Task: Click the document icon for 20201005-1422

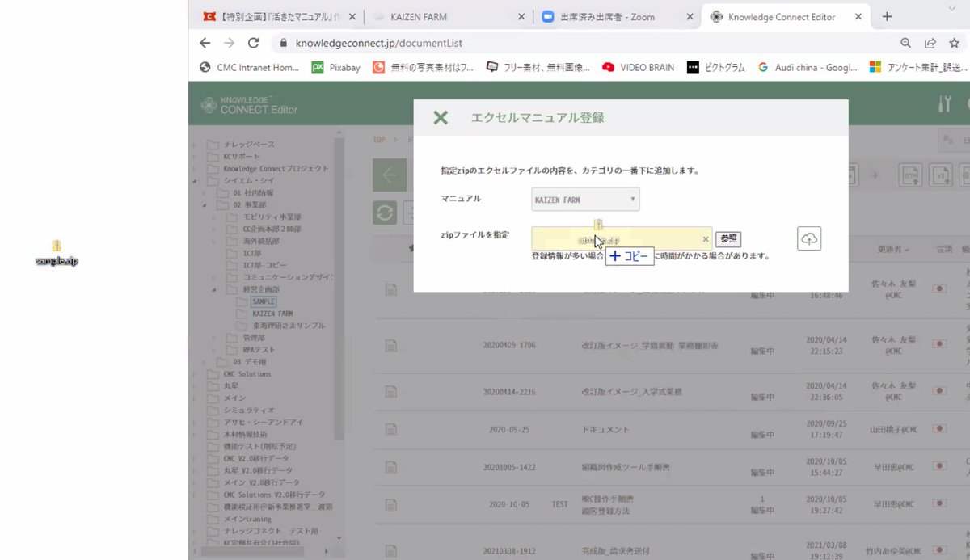Action: pos(391,467)
